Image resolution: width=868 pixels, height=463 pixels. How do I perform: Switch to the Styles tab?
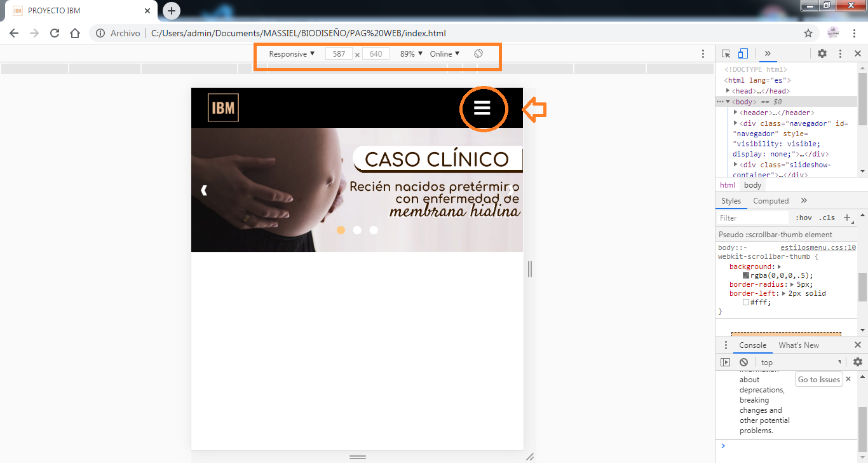[731, 200]
